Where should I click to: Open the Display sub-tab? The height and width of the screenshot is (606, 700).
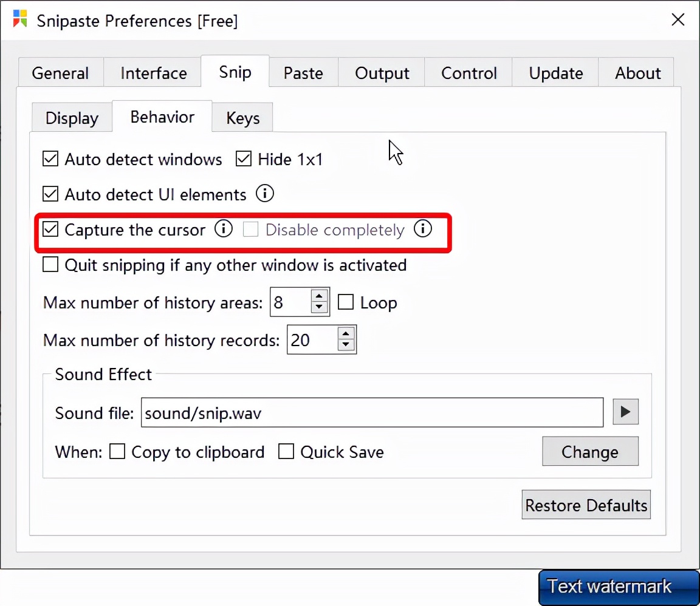[72, 118]
